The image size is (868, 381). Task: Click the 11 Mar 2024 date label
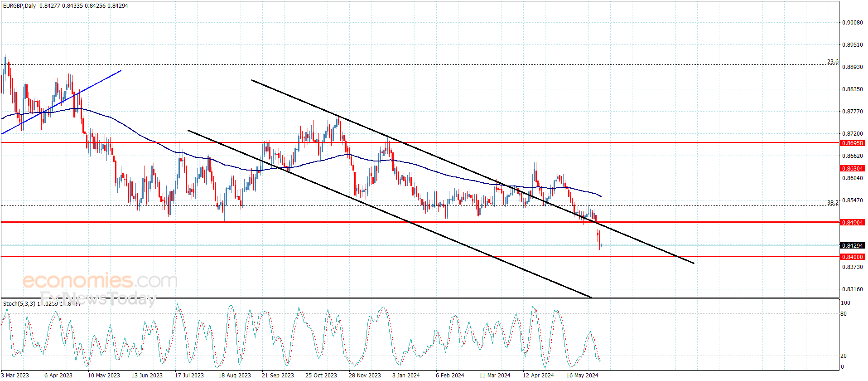point(495,375)
